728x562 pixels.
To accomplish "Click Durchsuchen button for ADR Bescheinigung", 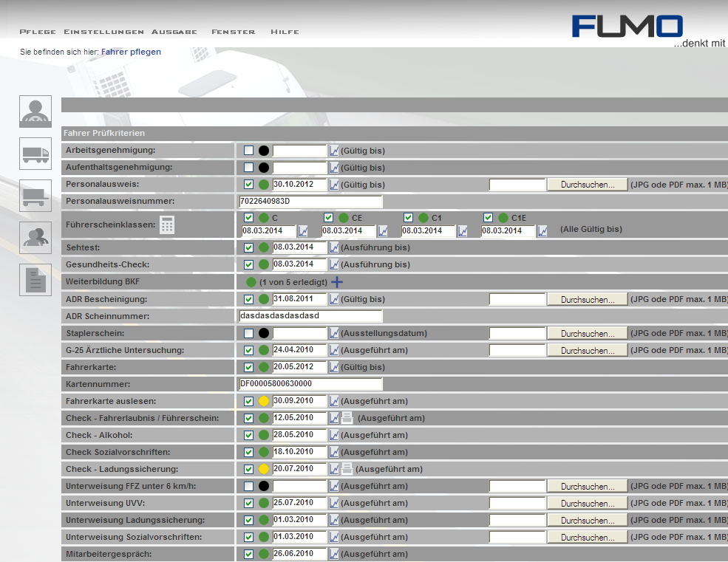I will coord(587,300).
